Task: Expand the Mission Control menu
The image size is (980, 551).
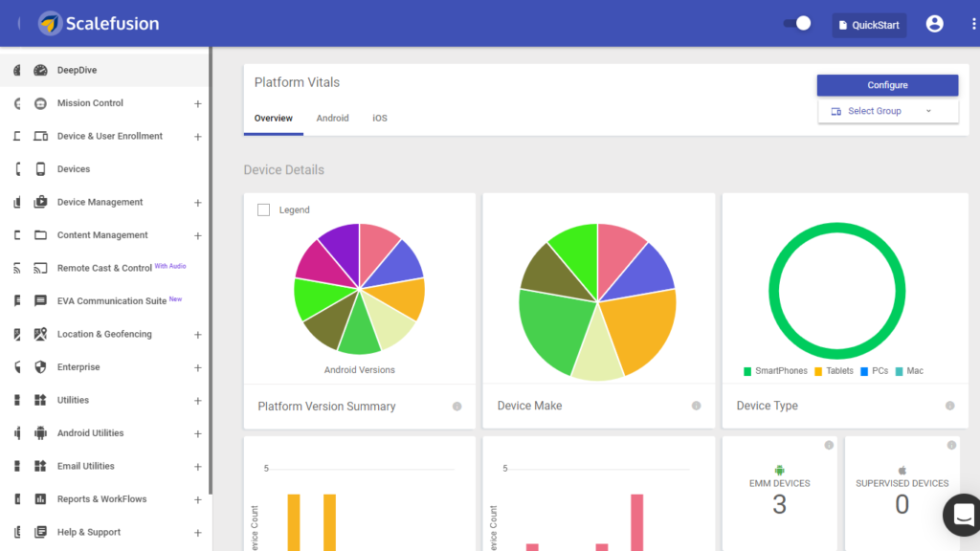Action: coord(198,103)
